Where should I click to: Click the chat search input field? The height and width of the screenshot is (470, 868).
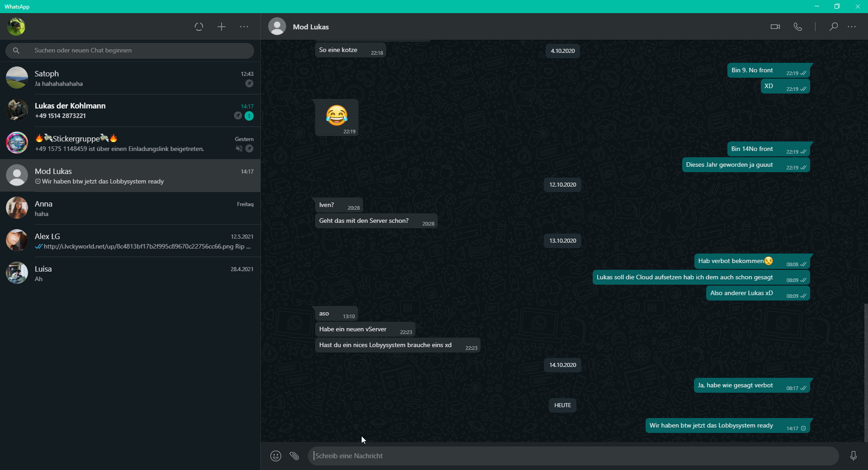click(136, 51)
